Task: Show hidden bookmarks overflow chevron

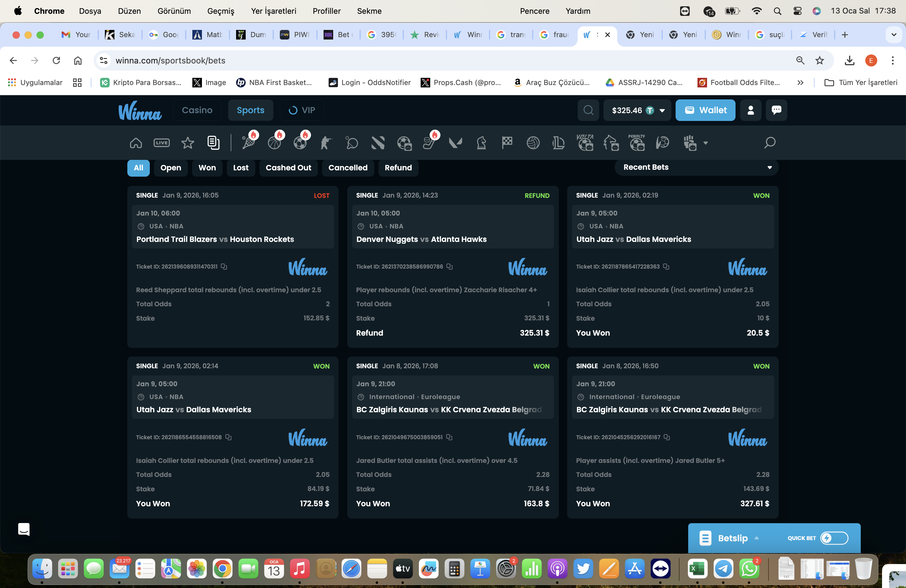Action: pyautogui.click(x=800, y=83)
